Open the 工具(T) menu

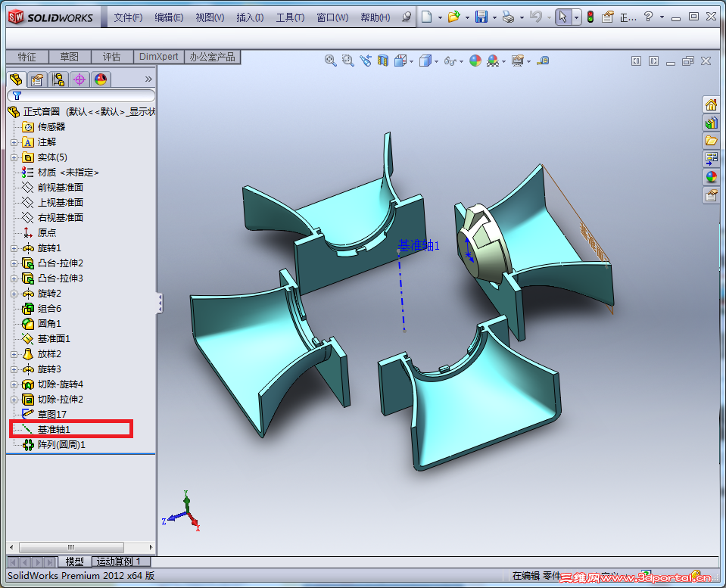click(x=290, y=17)
